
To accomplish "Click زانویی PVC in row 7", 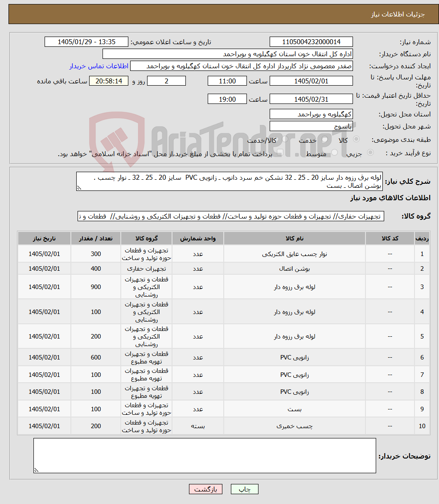I will coord(295,375).
